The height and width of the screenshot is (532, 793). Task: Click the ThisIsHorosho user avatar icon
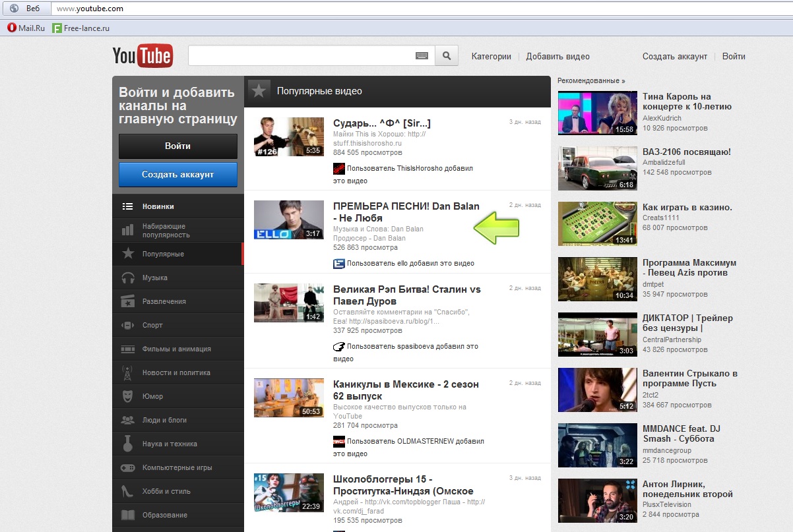pyautogui.click(x=339, y=168)
